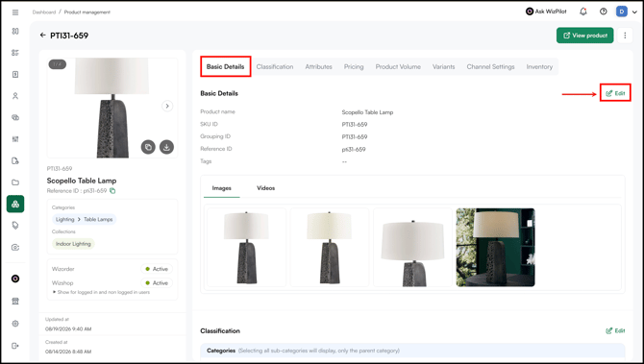Open the Attributes tab
The height and width of the screenshot is (364, 644).
coord(318,66)
